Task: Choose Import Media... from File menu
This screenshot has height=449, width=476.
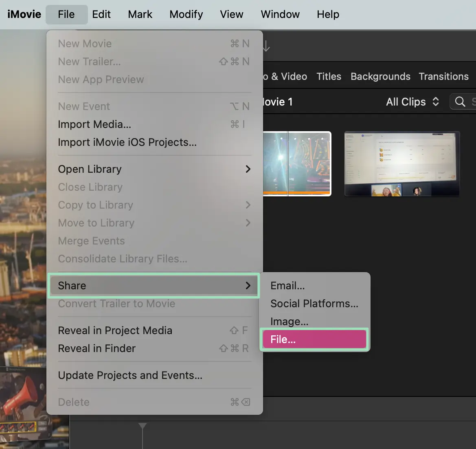Action: point(154,124)
